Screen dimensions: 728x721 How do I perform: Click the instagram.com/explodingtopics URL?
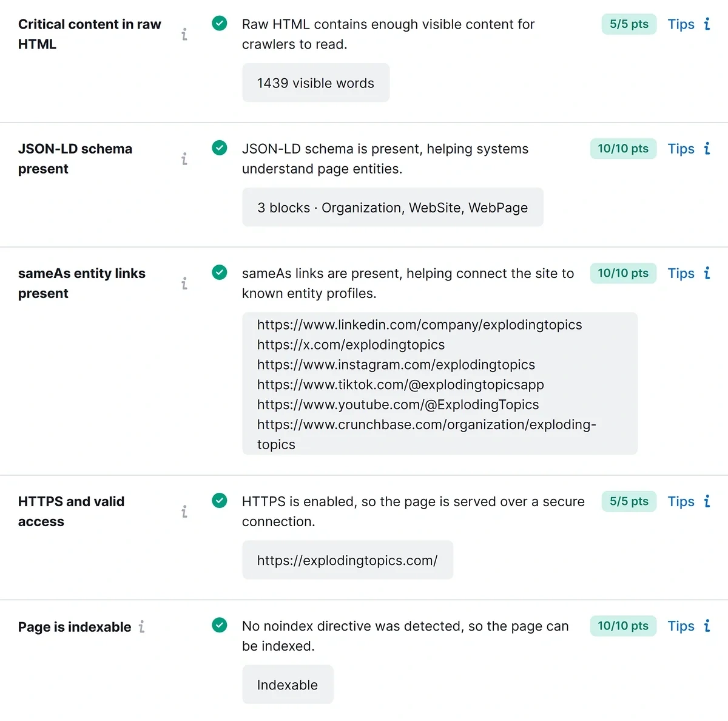click(x=396, y=365)
